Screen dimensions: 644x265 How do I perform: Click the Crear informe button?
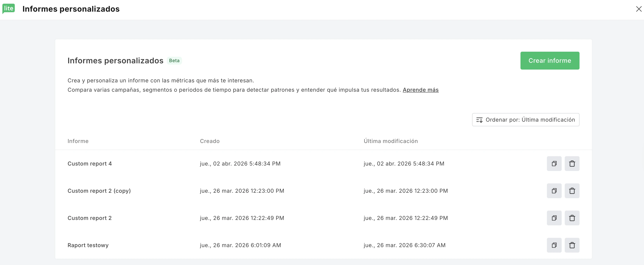click(x=549, y=60)
